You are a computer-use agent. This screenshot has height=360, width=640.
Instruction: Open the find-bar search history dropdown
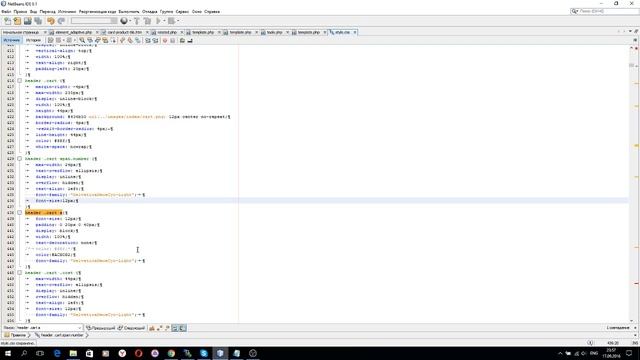pos(80,328)
